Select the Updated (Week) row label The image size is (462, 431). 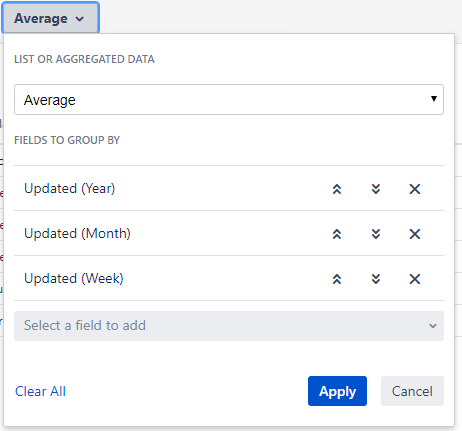click(x=74, y=278)
